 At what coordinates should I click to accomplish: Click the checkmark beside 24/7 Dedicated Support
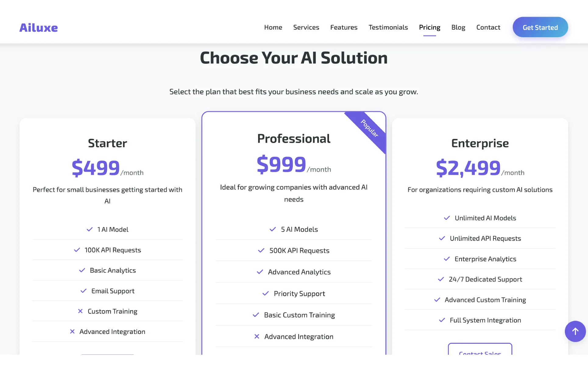441,279
